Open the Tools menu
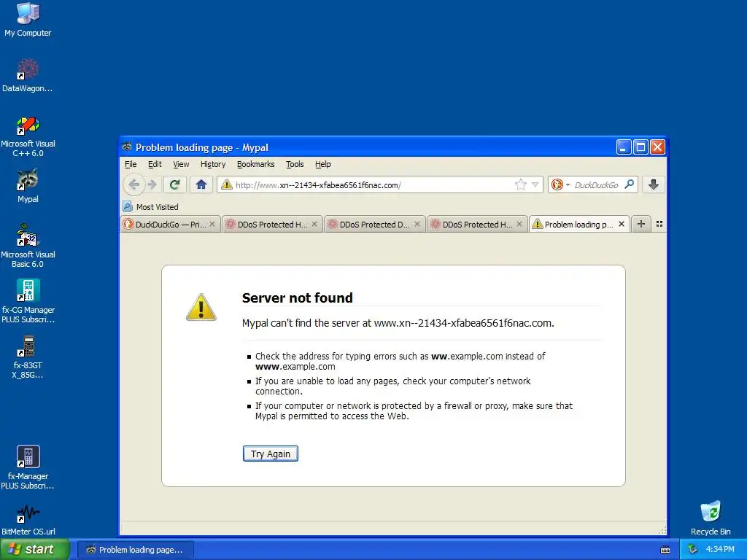The image size is (747, 560). [295, 164]
